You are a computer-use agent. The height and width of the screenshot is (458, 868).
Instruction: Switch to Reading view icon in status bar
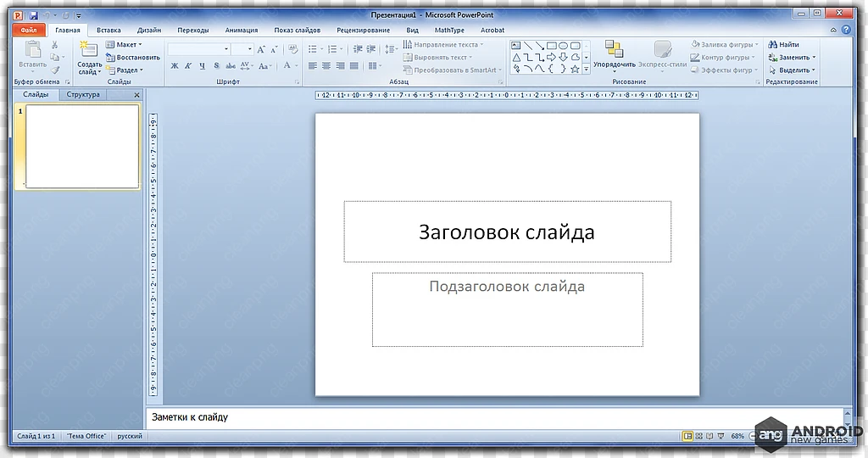[x=709, y=436]
